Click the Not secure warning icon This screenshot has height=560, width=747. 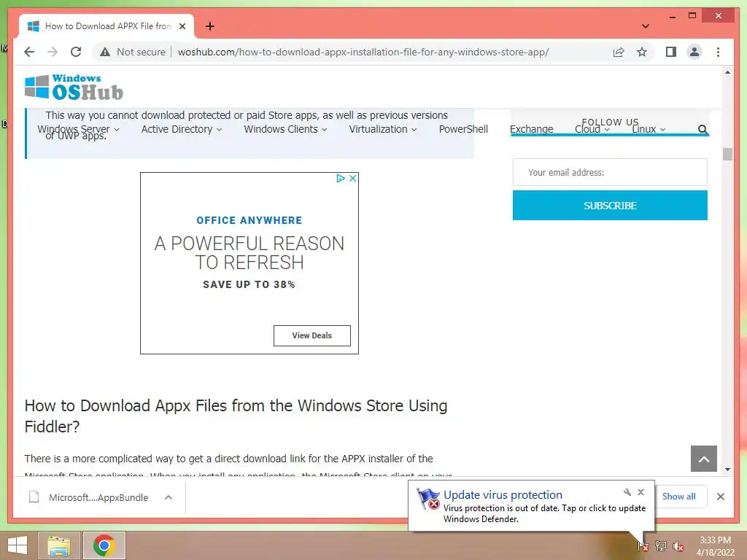point(105,52)
